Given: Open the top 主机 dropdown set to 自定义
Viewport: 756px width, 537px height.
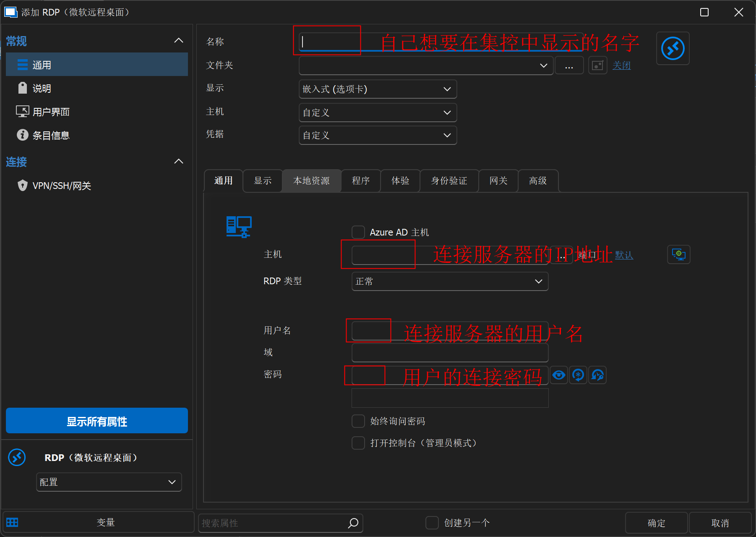Looking at the screenshot, I should (x=378, y=113).
